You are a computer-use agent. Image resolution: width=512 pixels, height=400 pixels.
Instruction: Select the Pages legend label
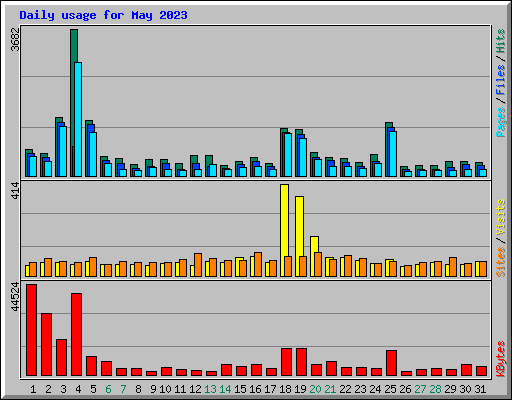click(501, 122)
